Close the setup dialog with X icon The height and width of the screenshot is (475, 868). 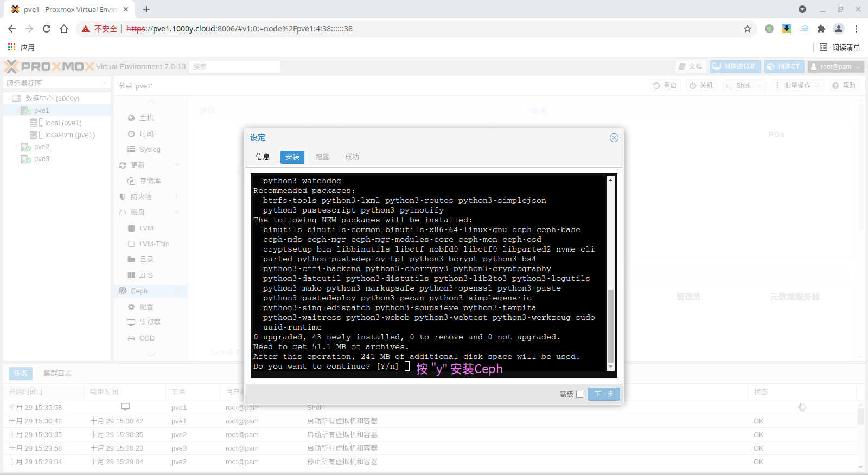pos(614,138)
